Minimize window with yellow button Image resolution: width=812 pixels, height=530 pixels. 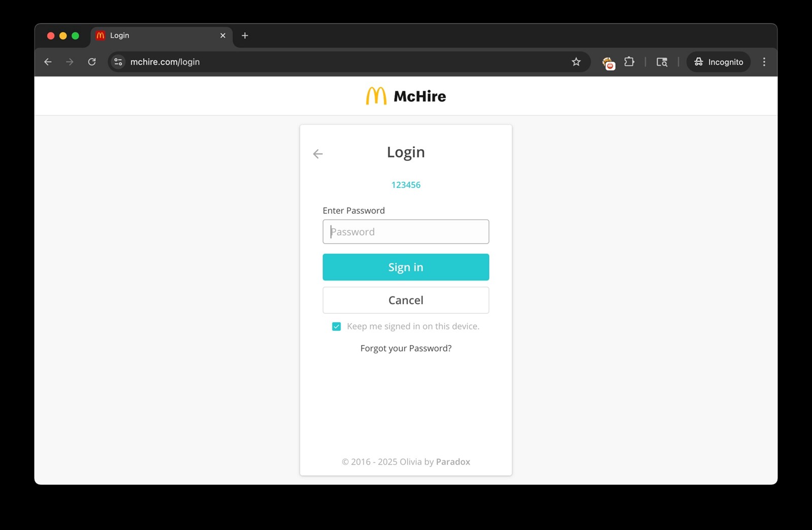[63, 36]
